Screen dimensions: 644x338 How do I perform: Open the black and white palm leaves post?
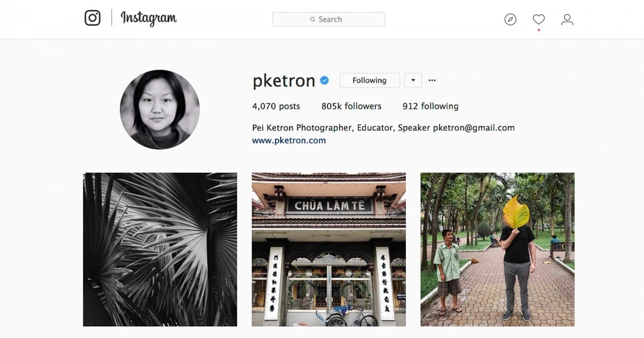pyautogui.click(x=160, y=249)
